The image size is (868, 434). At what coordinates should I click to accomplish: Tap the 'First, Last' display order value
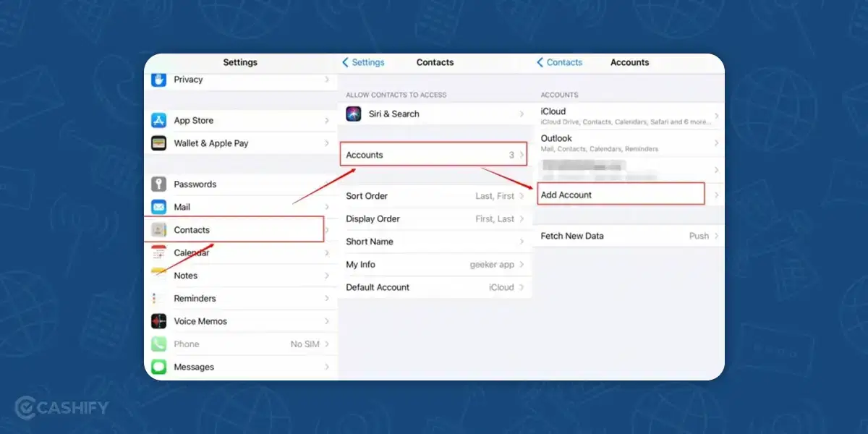(495, 218)
